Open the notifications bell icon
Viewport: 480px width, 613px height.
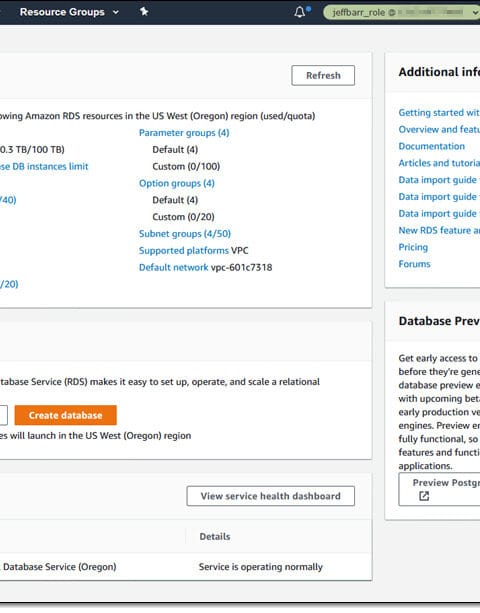point(300,12)
